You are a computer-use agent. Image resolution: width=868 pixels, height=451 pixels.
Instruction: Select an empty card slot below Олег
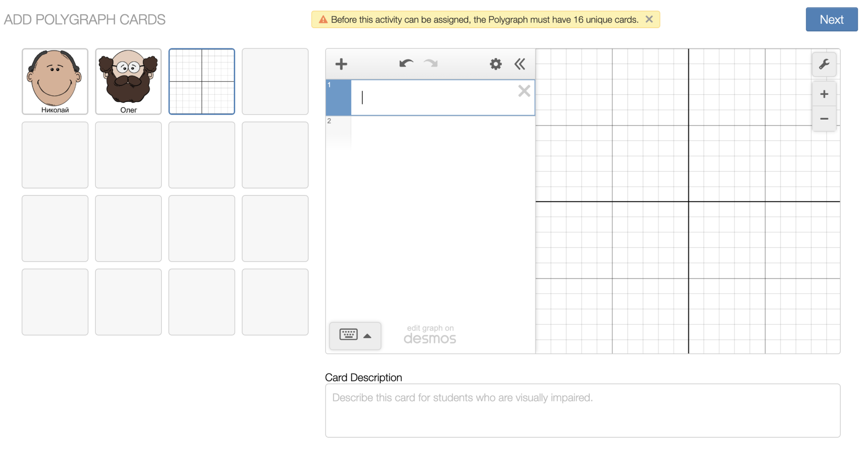click(x=128, y=155)
